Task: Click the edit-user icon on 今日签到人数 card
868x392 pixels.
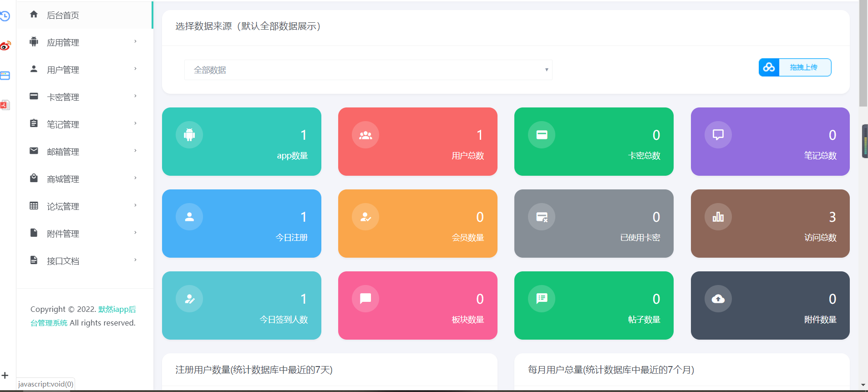Action: pos(189,299)
